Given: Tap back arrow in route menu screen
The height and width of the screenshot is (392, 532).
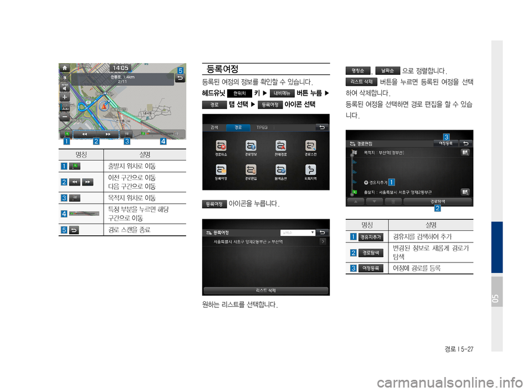Looking at the screenshot, I should 322,127.
